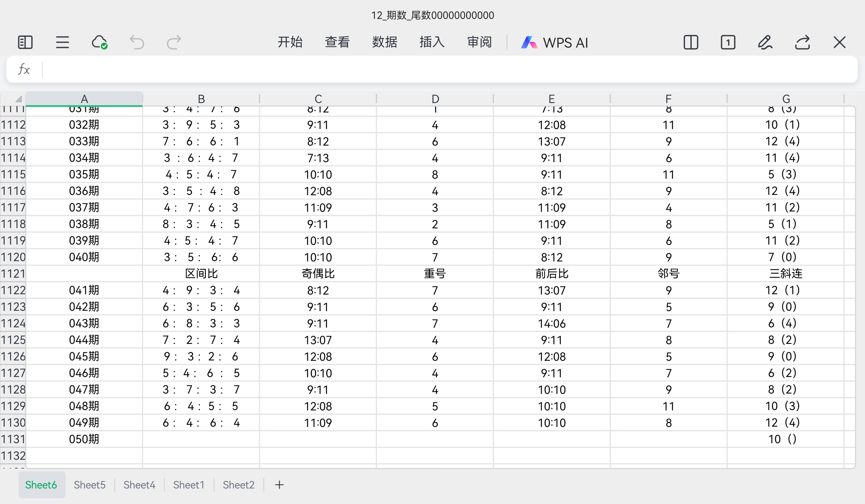Image resolution: width=865 pixels, height=504 pixels.
Task: Open the sidebar panel icon
Action: click(25, 43)
